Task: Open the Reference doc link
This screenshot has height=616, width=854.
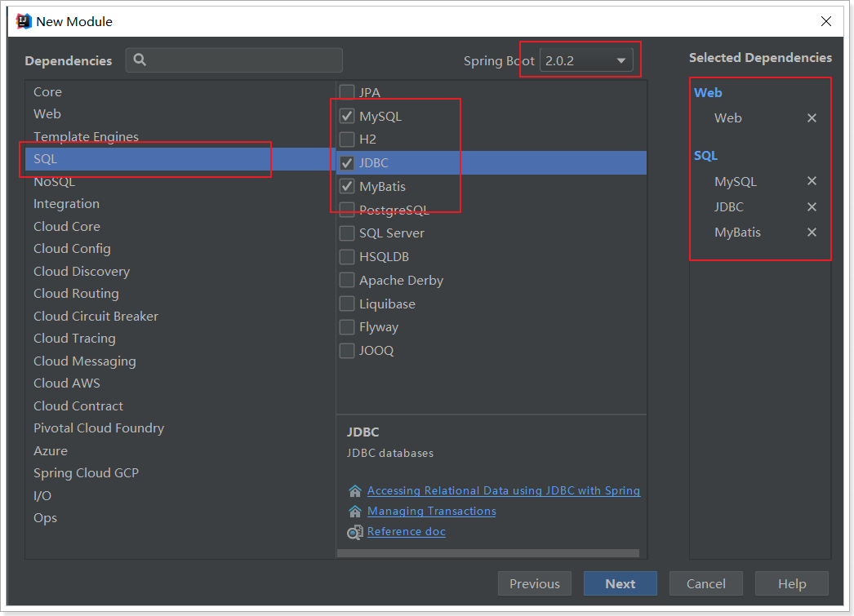Action: click(x=407, y=532)
